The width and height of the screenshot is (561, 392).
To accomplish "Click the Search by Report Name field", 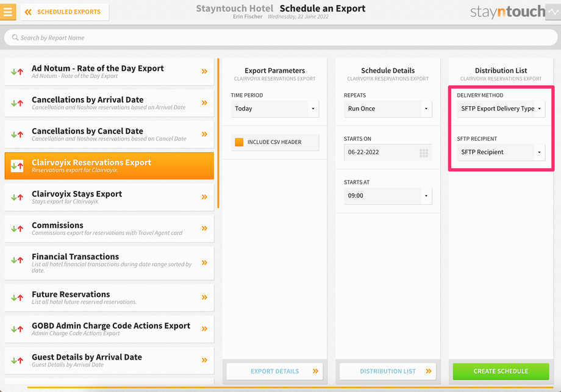I will click(281, 38).
